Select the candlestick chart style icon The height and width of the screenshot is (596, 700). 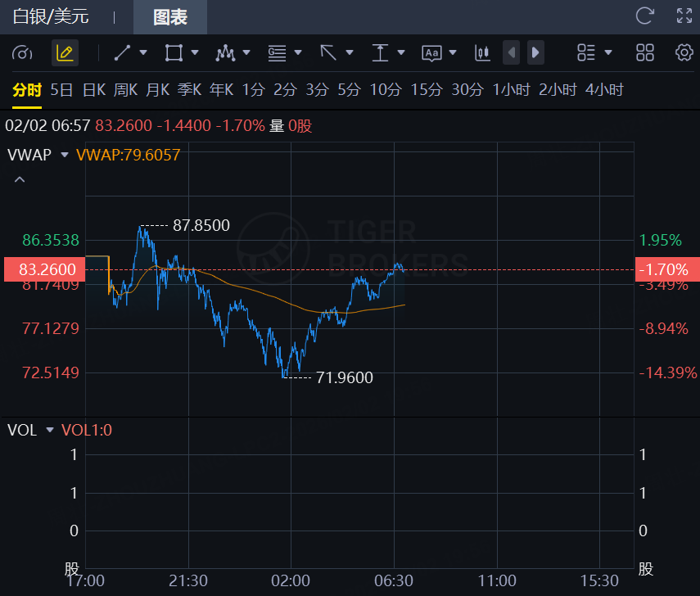pos(482,53)
